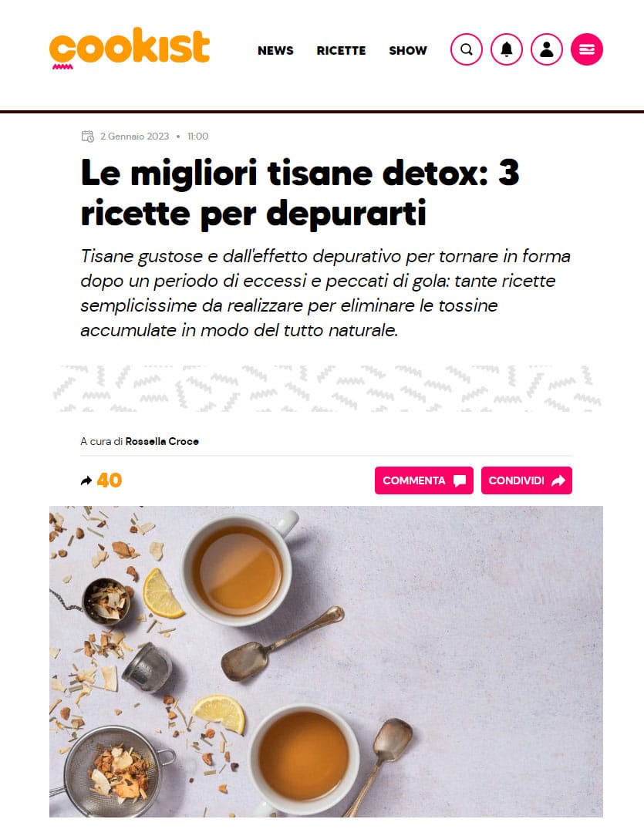The image size is (644, 836).
Task: Open the pink hamburger menu button
Action: [586, 49]
